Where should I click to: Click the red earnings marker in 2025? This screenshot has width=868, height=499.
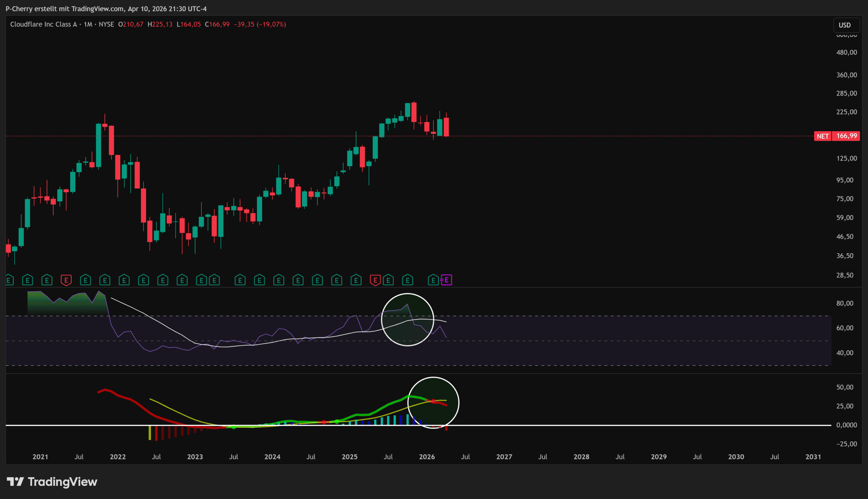(375, 280)
